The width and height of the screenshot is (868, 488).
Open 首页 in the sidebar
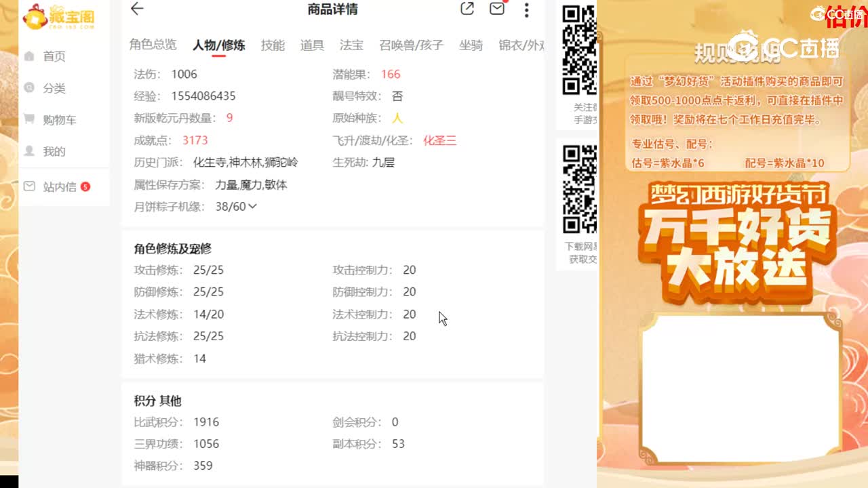pos(54,56)
